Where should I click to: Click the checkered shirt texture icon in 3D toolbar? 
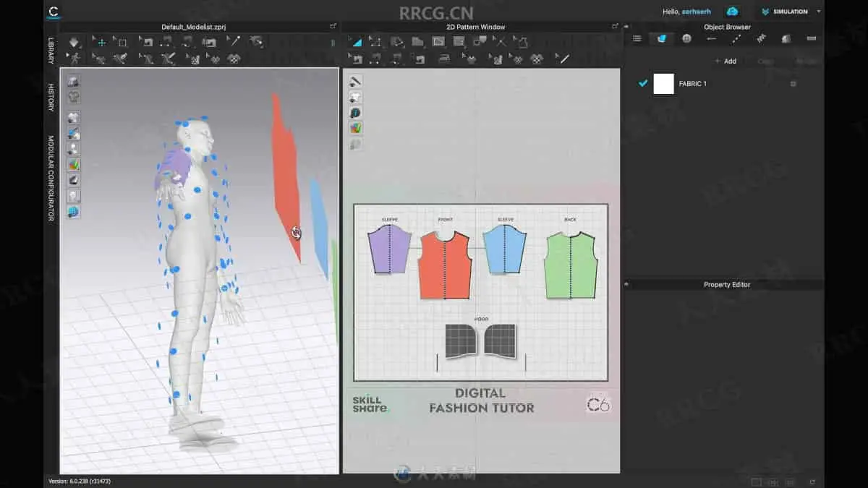[x=234, y=59]
